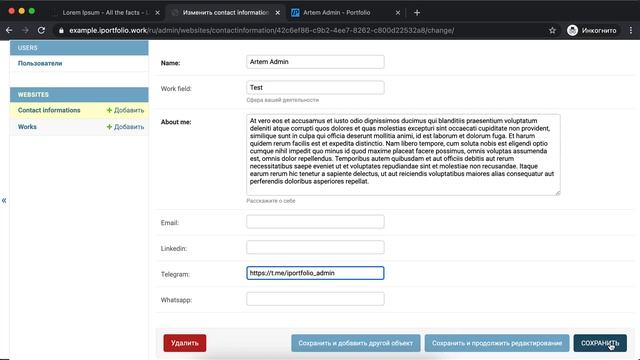Click help text Расскажите о себе

coord(271,201)
